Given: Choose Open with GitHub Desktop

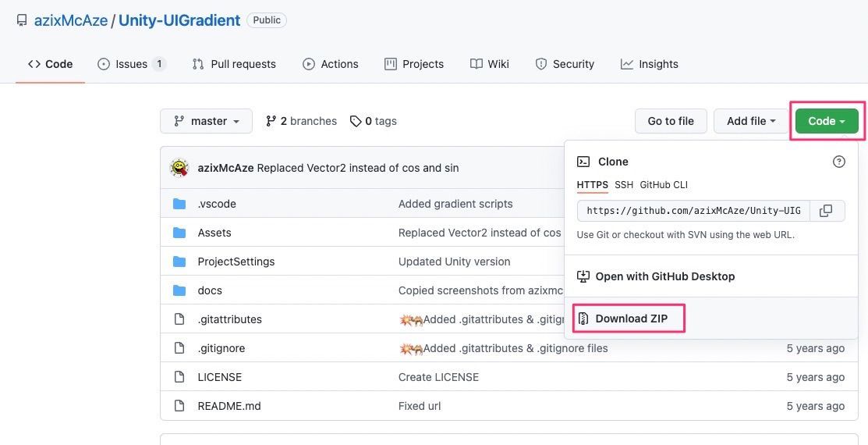Looking at the screenshot, I should pyautogui.click(x=664, y=276).
